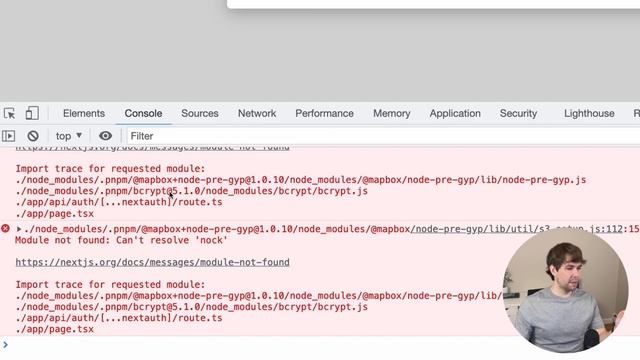640x360 pixels.
Task: Click the second "Import trace for requested module:" line
Action: click(110, 284)
